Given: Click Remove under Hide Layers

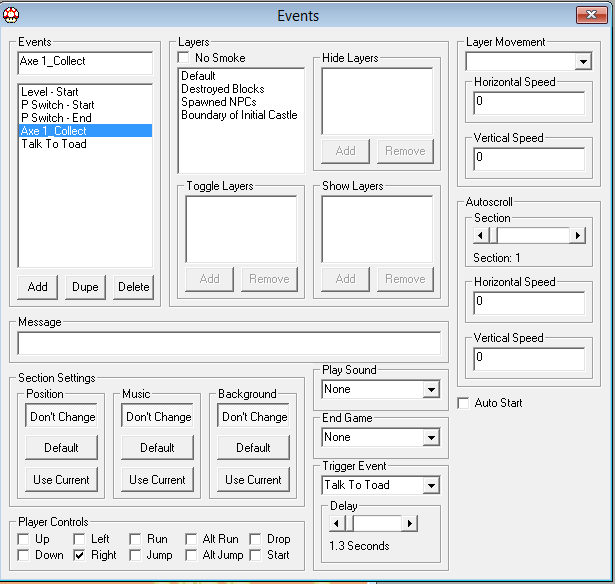Looking at the screenshot, I should click(x=405, y=151).
